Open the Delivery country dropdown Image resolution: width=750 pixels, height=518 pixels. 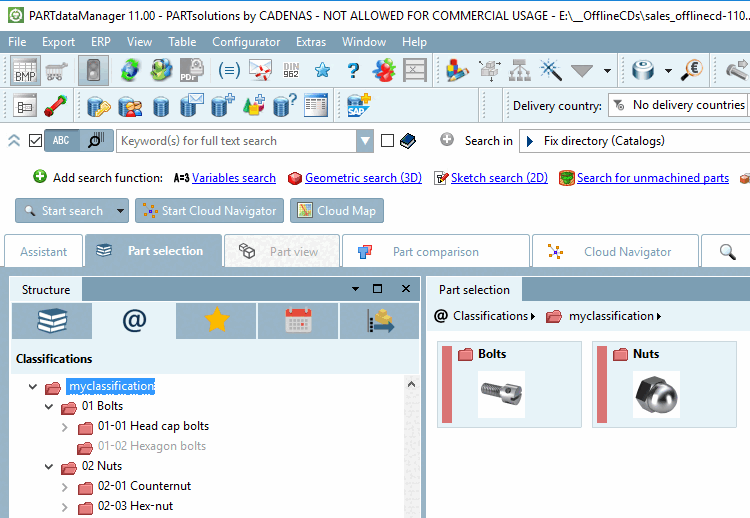679,105
